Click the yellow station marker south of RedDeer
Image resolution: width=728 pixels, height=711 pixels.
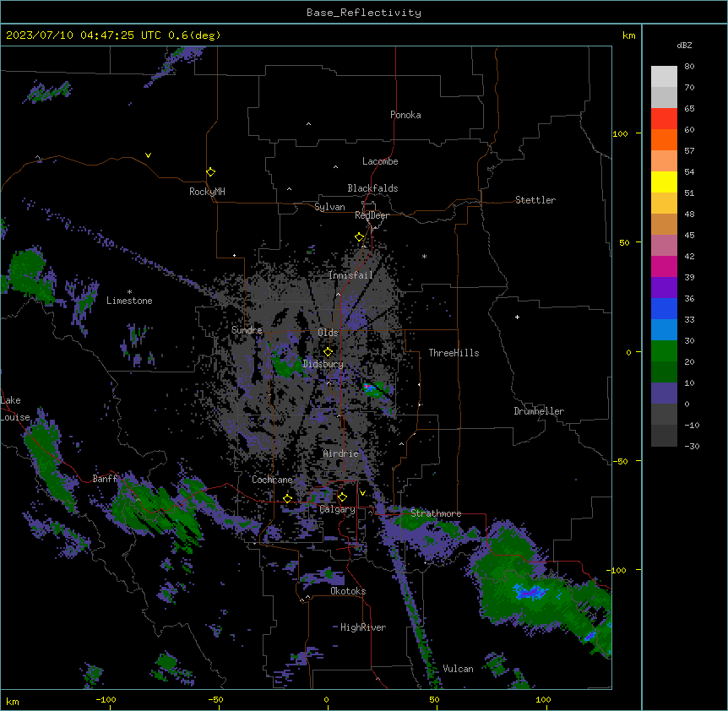360,237
